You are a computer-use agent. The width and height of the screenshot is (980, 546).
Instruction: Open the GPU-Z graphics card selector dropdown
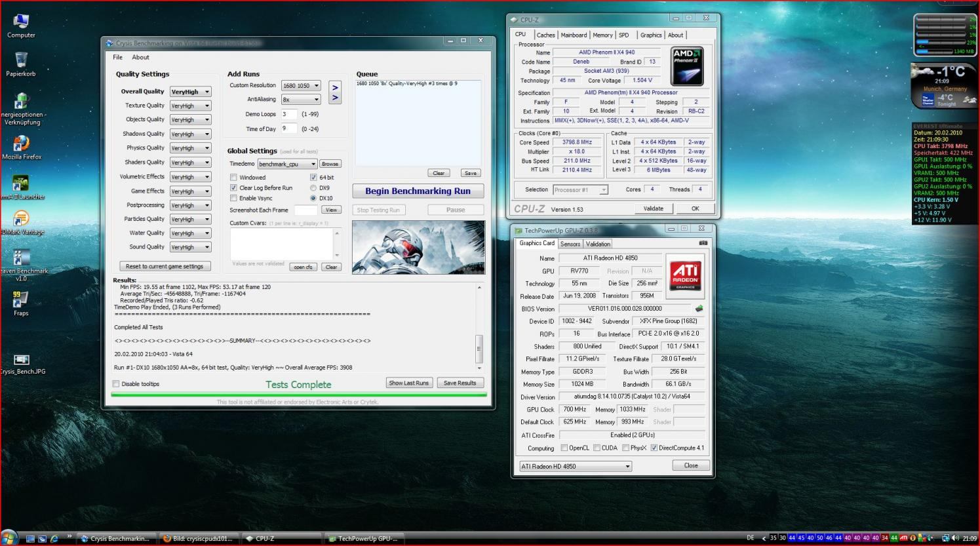[x=576, y=466]
